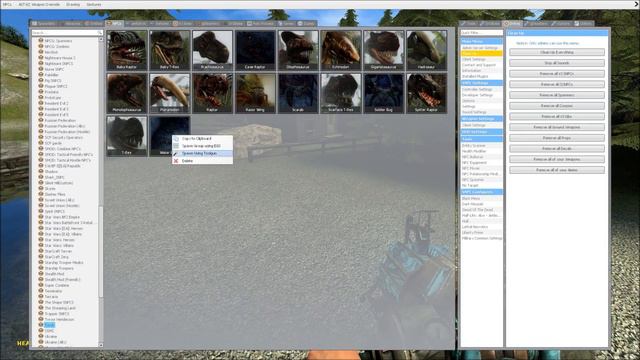Select the Giganotosaurus spawn icon
This screenshot has width=640, height=360.
point(384,50)
